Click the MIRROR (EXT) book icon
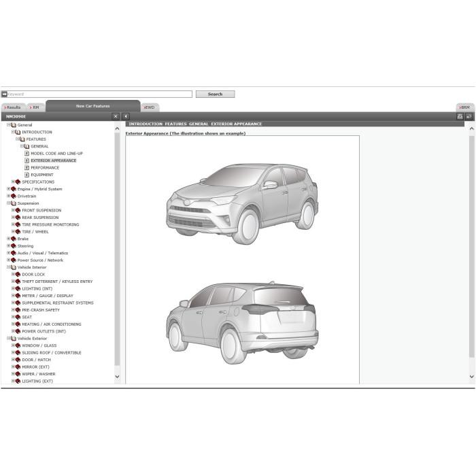476x476 pixels. 18,367
